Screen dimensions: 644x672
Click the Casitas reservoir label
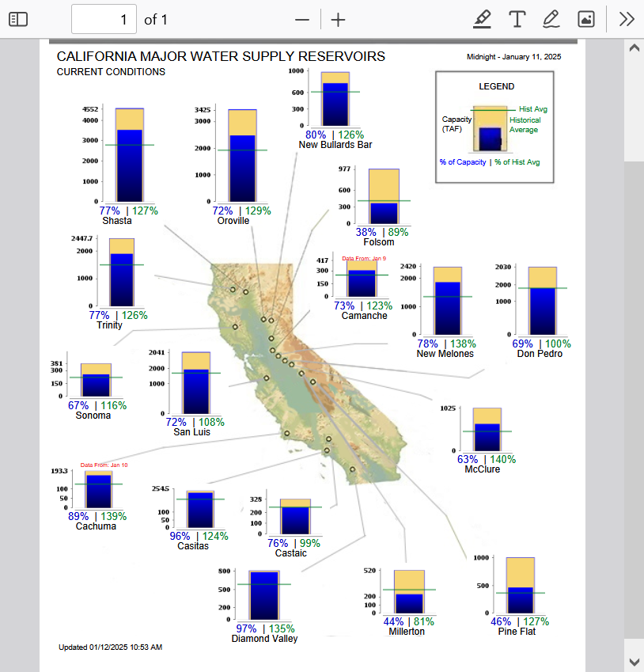tap(193, 546)
